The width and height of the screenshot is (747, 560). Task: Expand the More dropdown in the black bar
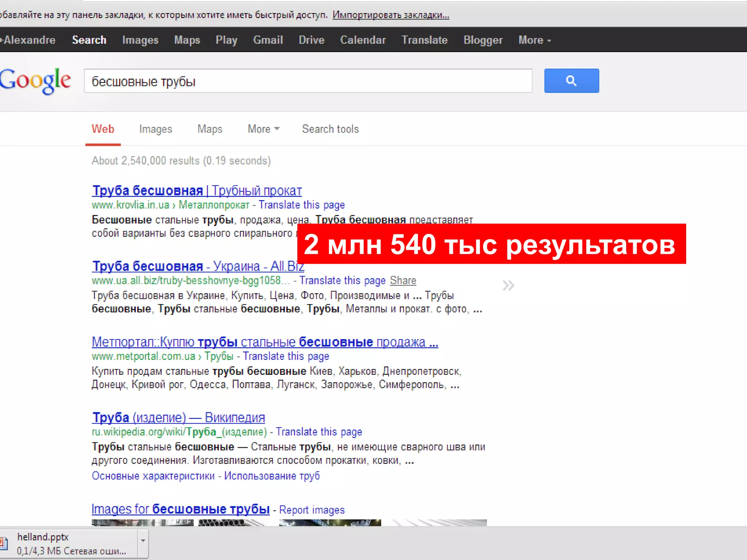click(534, 40)
